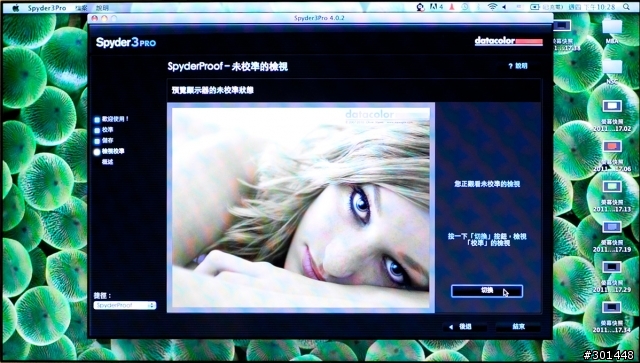Select the 校準 step in sidebar

click(x=104, y=130)
